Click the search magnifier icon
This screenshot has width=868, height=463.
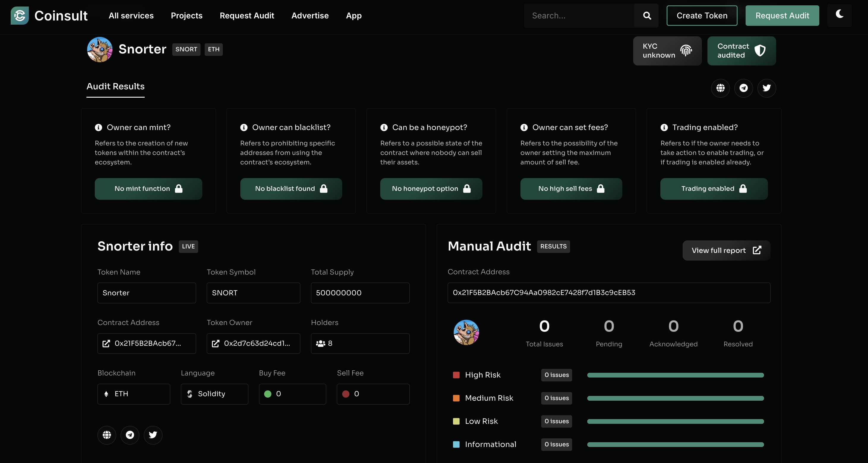(x=647, y=15)
